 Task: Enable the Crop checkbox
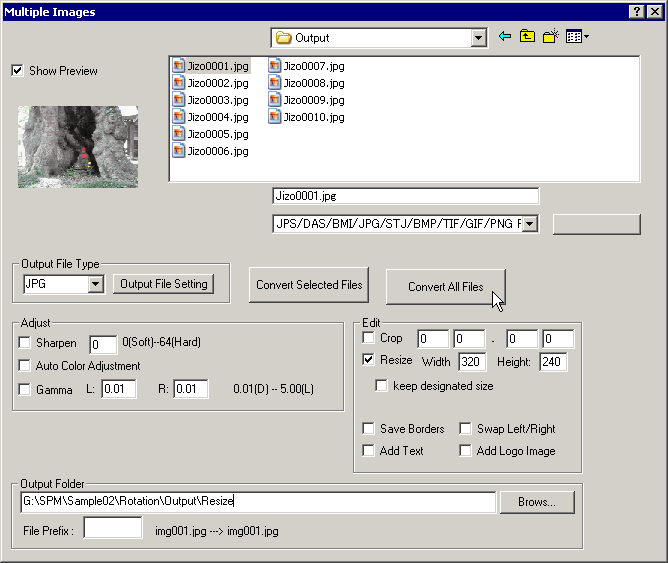pyautogui.click(x=369, y=338)
